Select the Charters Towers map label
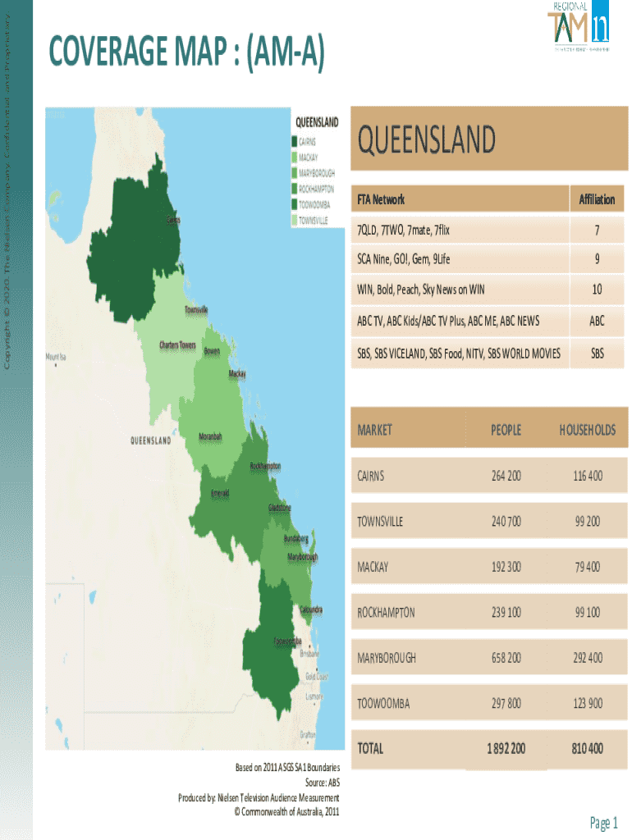The height and width of the screenshot is (840, 632). pyautogui.click(x=177, y=345)
